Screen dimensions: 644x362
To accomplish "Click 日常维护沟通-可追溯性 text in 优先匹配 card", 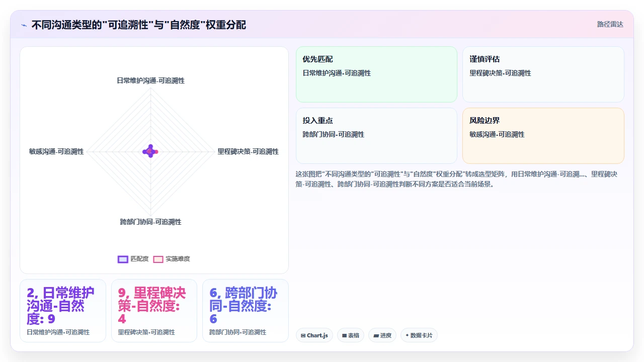I will tap(337, 73).
